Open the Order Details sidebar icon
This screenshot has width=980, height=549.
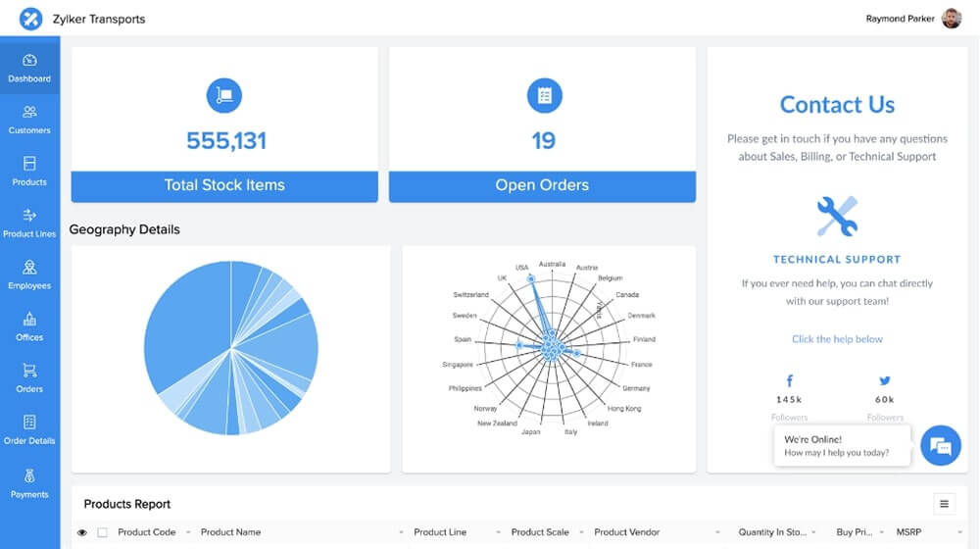29,423
